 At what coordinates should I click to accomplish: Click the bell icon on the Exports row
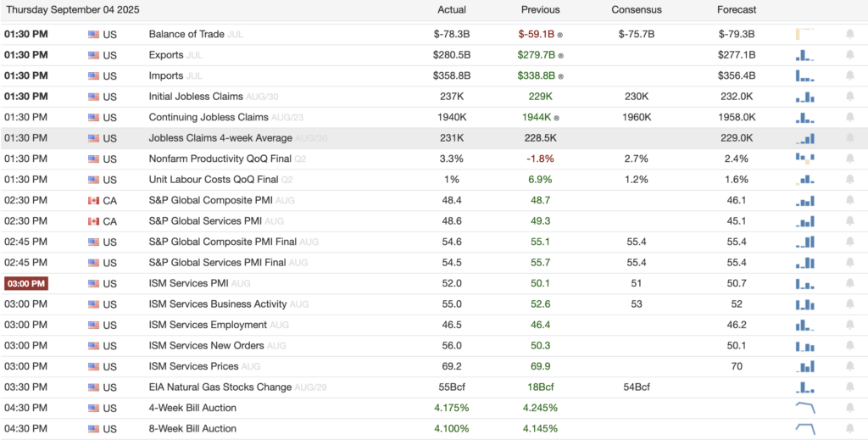(849, 55)
